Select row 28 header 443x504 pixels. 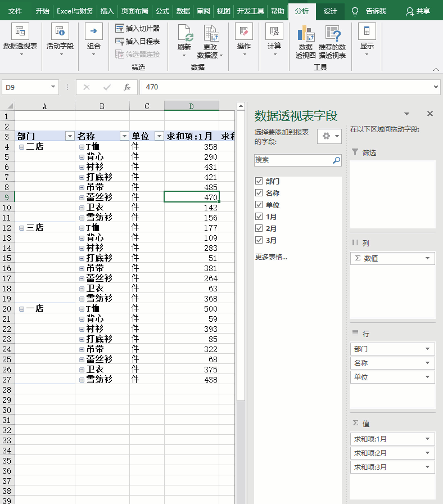pos(7,390)
